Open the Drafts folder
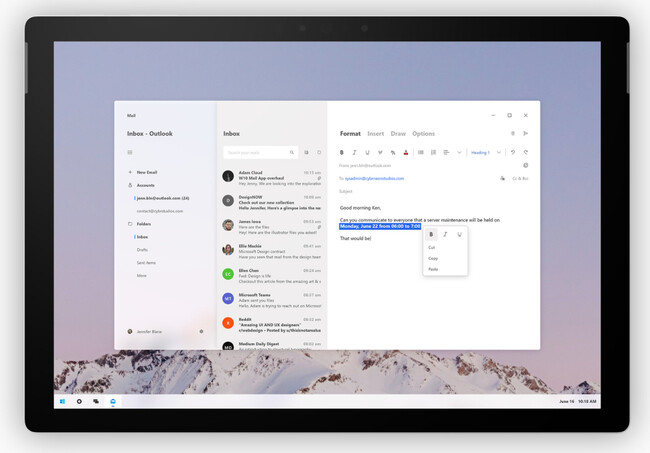This screenshot has width=650, height=453. [142, 250]
